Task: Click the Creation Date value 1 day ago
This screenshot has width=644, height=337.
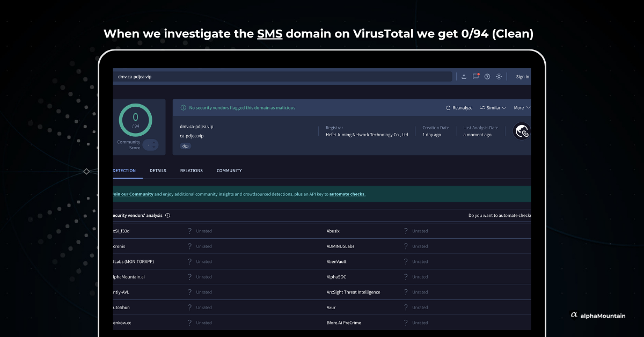Action: coord(432,135)
